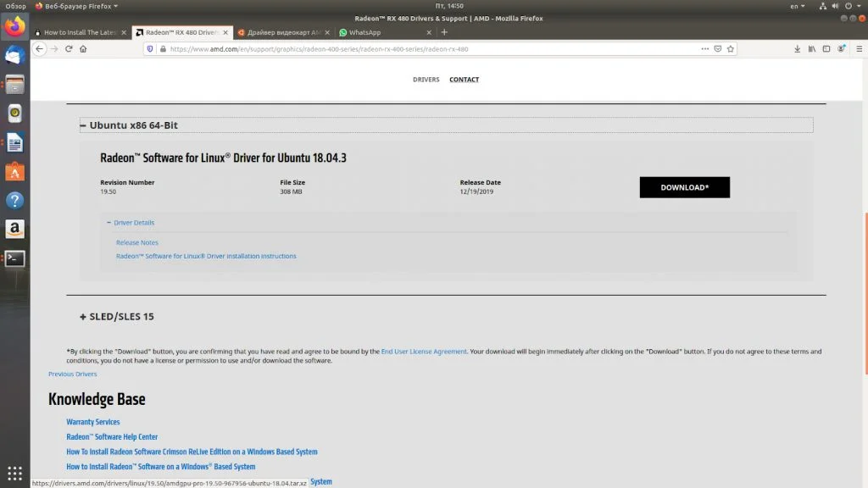The width and height of the screenshot is (868, 488).
Task: Launch Terminal from the Ubuntu dock
Action: 14,258
